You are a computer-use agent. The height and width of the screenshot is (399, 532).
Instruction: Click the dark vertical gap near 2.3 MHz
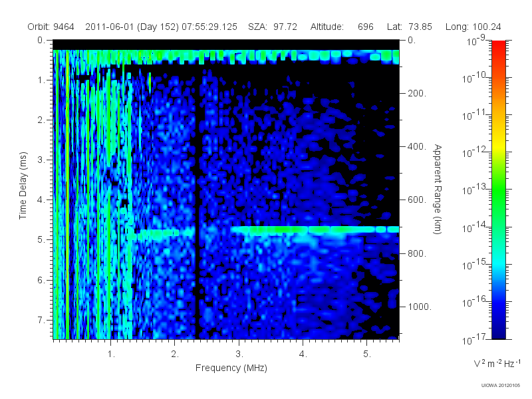[196, 203]
